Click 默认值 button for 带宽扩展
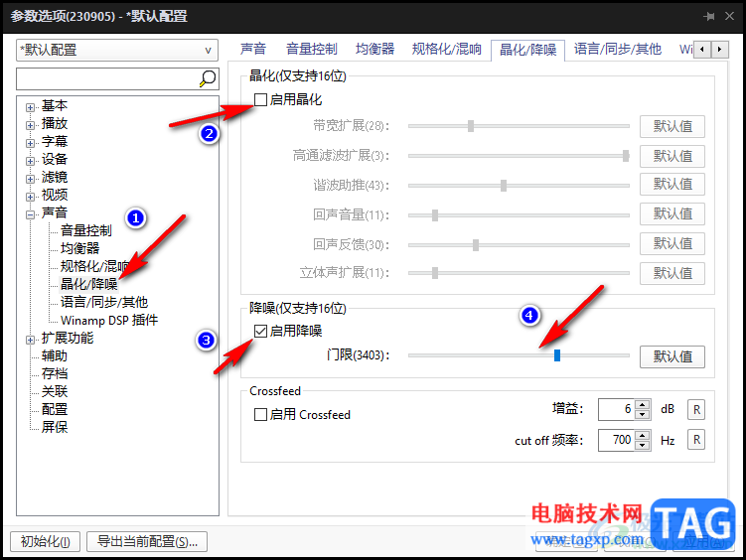 click(672, 126)
